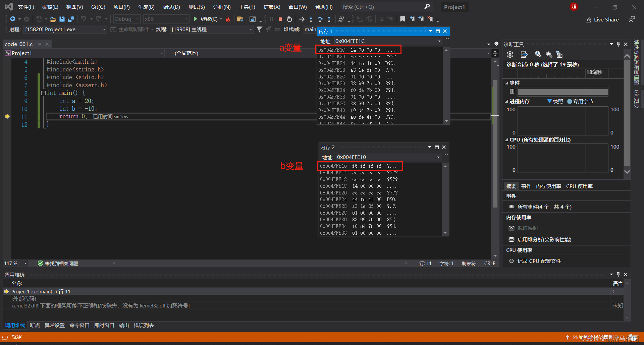The width and height of the screenshot is (644, 345).
Task: Click the diagnostic zoom out magnifier
Action: (x=549, y=54)
